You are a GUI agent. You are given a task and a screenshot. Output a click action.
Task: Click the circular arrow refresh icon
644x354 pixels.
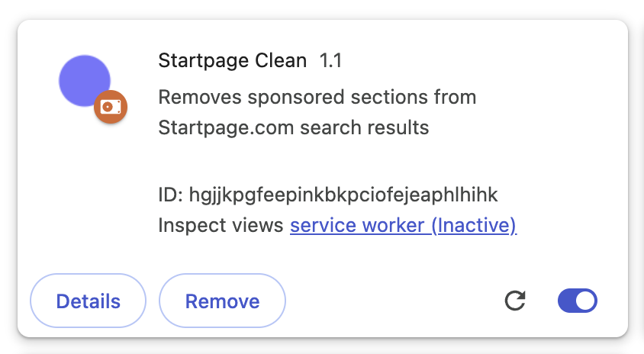[x=516, y=301]
